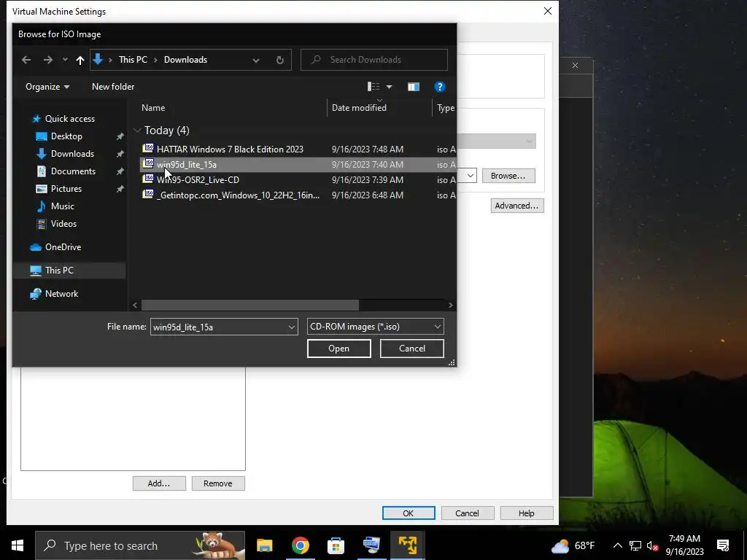The width and height of the screenshot is (747, 560).
Task: Select the Win95-OSR2_Live-CD ISO file
Action: (198, 180)
